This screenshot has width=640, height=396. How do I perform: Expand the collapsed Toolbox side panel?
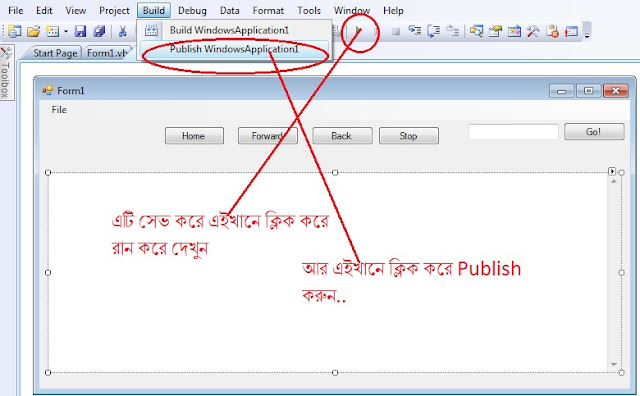pos(6,73)
